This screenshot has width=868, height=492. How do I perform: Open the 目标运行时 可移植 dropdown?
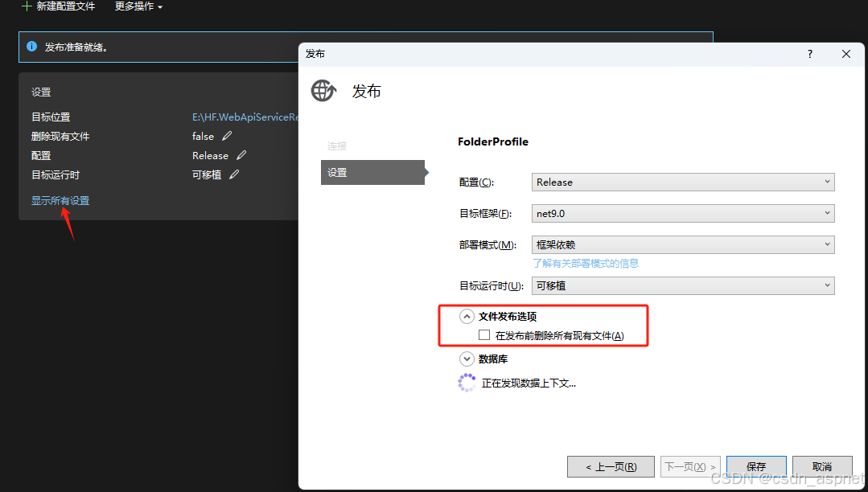(x=682, y=285)
